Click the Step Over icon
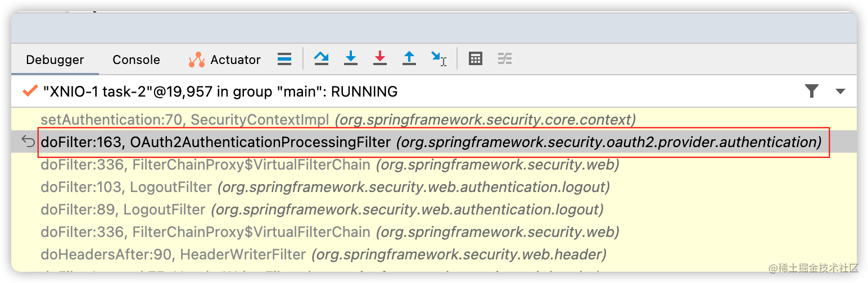868x283 pixels. [x=322, y=58]
